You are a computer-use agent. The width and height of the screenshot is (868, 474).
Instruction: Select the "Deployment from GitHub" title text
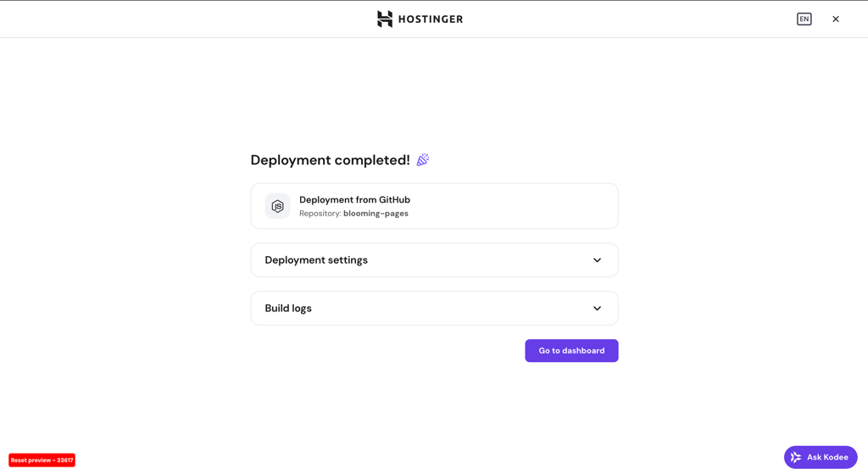355,200
